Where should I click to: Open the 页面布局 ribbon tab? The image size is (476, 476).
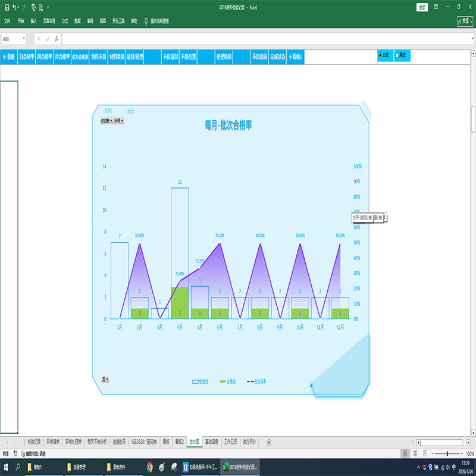pyautogui.click(x=49, y=21)
